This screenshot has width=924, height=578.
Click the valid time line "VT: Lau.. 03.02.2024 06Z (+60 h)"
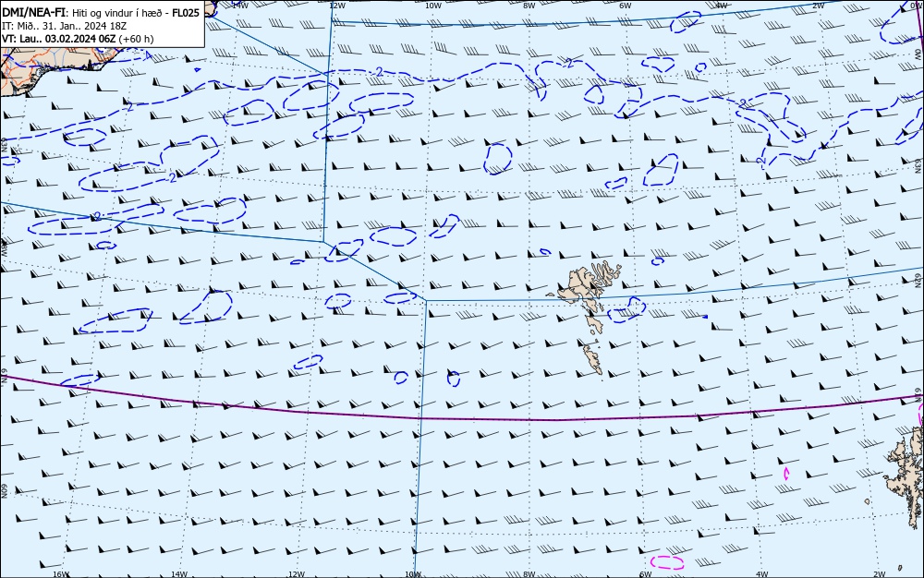point(78,39)
